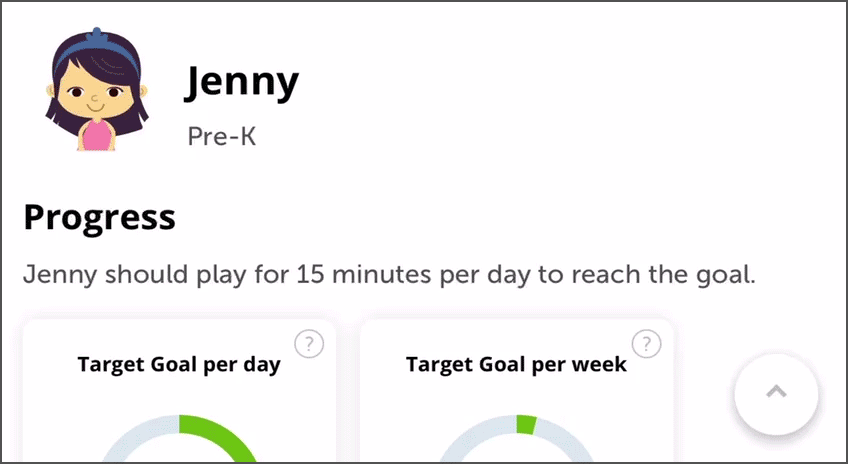This screenshot has width=848, height=464.
Task: Tap the scroll-to-top chevron button
Action: (776, 394)
